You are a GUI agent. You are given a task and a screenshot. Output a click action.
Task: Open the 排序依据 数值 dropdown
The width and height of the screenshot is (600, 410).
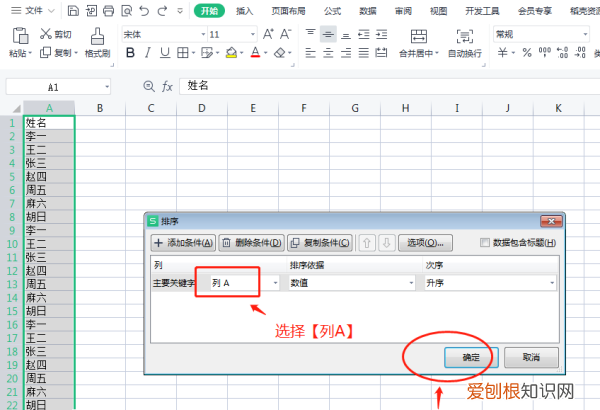pyautogui.click(x=411, y=283)
